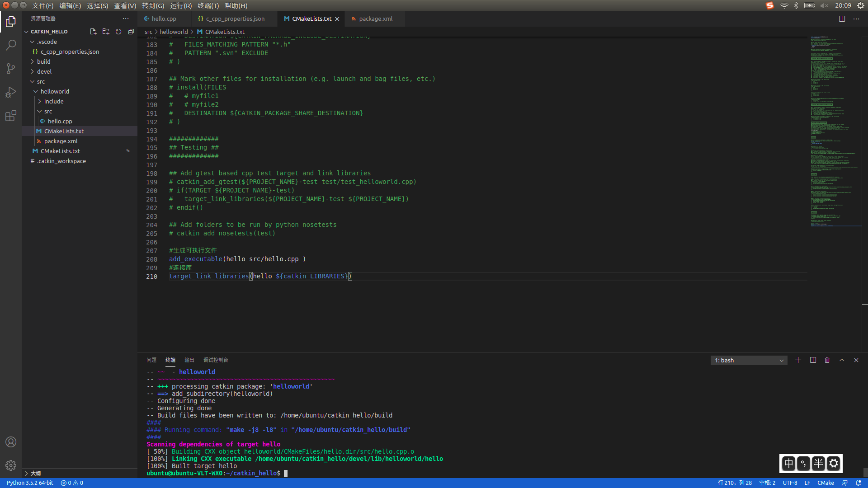Viewport: 868px width, 488px height.
Task: Open the Run and Debug panel
Action: pos(11,92)
